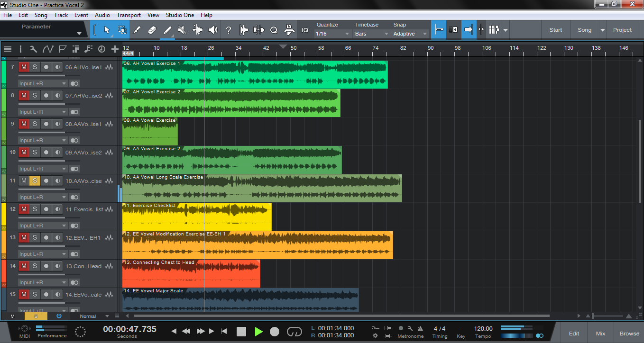Open the tempo track clock icon
This screenshot has width=644, height=343.
coord(101,49)
